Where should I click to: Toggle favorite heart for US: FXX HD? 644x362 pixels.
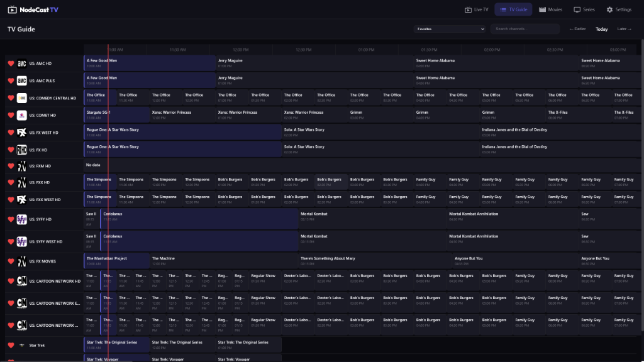tap(11, 183)
